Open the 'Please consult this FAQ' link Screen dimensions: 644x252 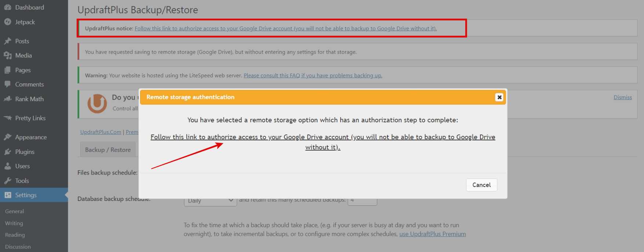coord(313,76)
